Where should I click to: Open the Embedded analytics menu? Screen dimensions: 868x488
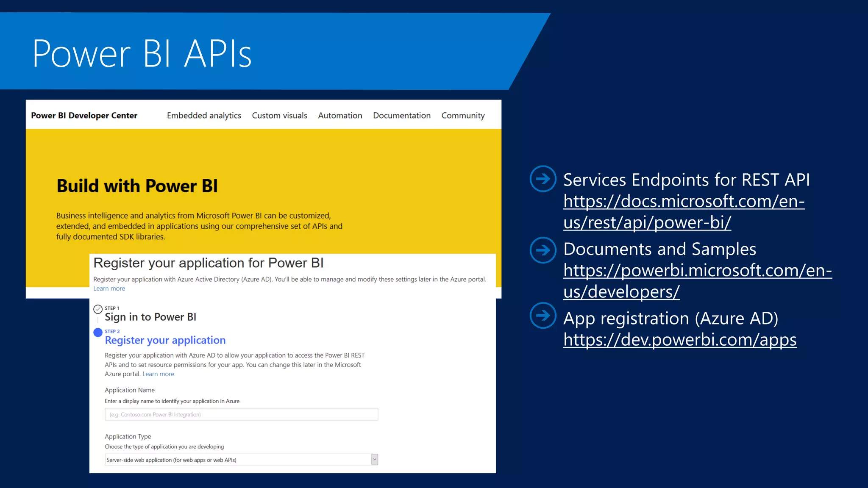[204, 116]
